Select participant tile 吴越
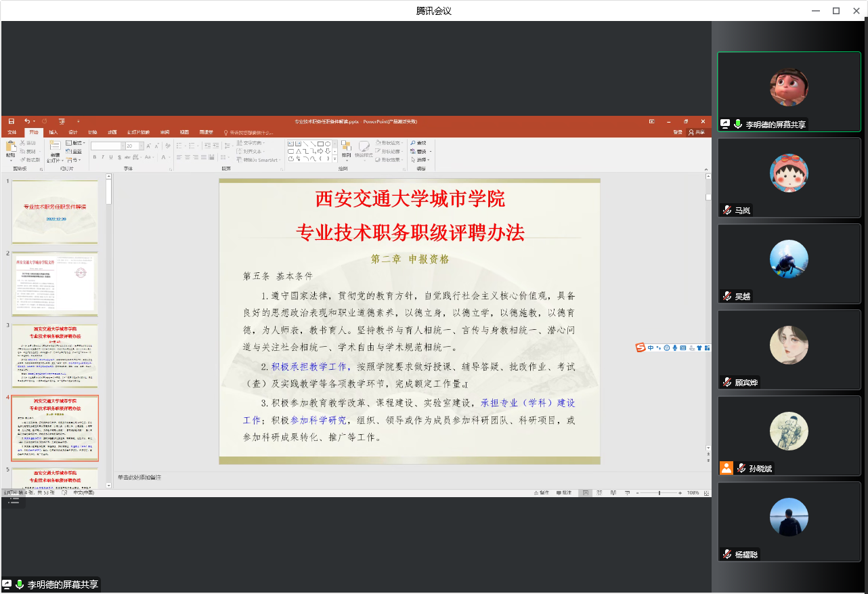The height and width of the screenshot is (594, 868). (789, 264)
